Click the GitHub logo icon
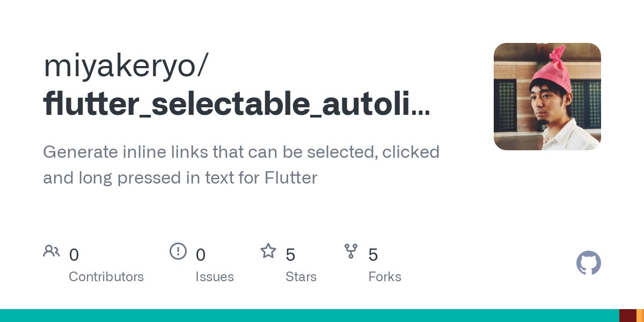Viewport: 644px width, 322px height. [589, 263]
